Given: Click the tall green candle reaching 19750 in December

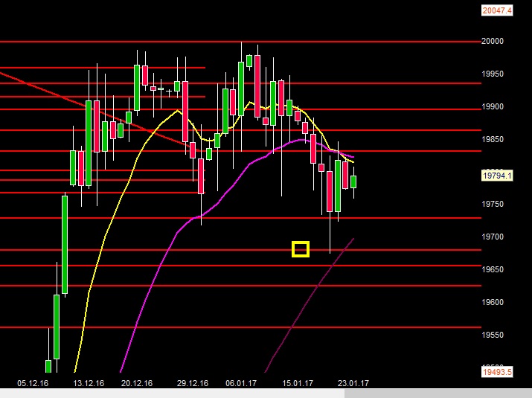Looking at the screenshot, I should (65, 244).
